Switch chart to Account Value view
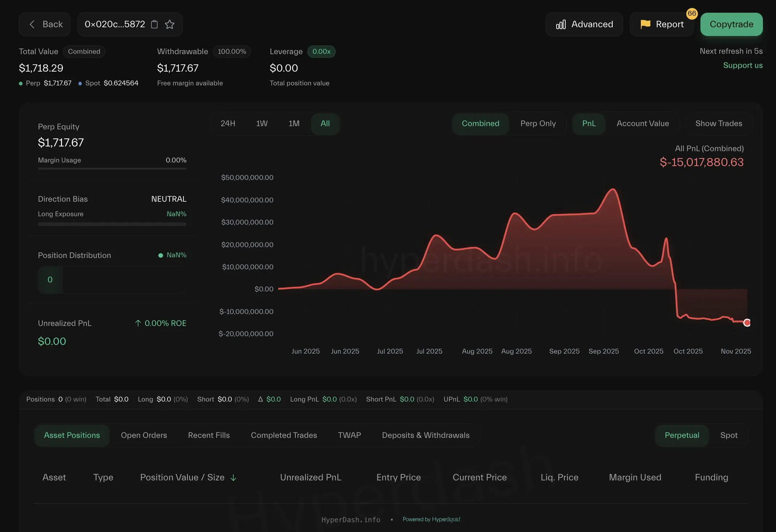The width and height of the screenshot is (776, 532). point(643,124)
